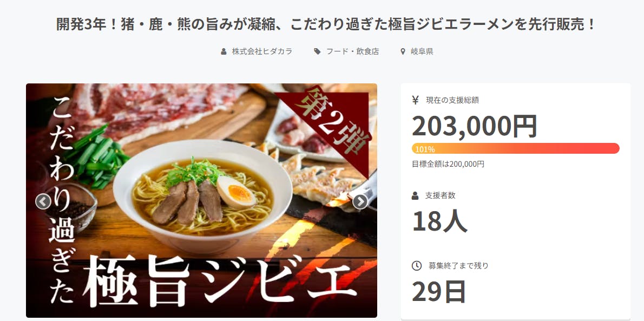The height and width of the screenshot is (321, 644).
Task: Click the project title heading
Action: (326, 25)
